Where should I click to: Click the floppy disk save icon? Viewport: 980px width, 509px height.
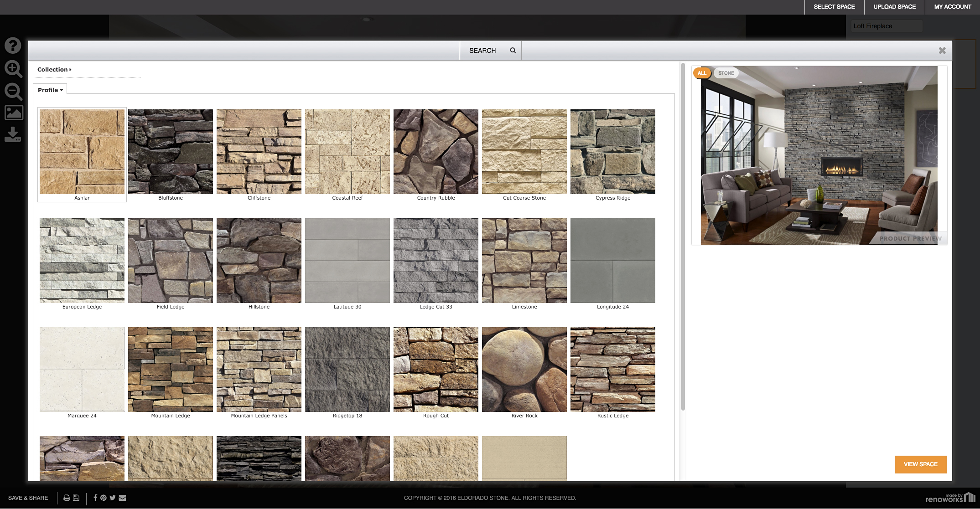click(76, 498)
